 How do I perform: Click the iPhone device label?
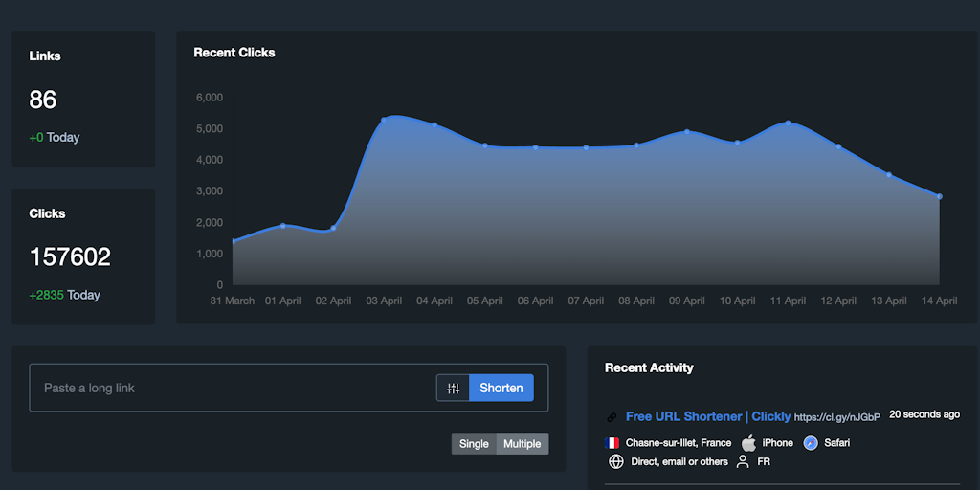777,443
